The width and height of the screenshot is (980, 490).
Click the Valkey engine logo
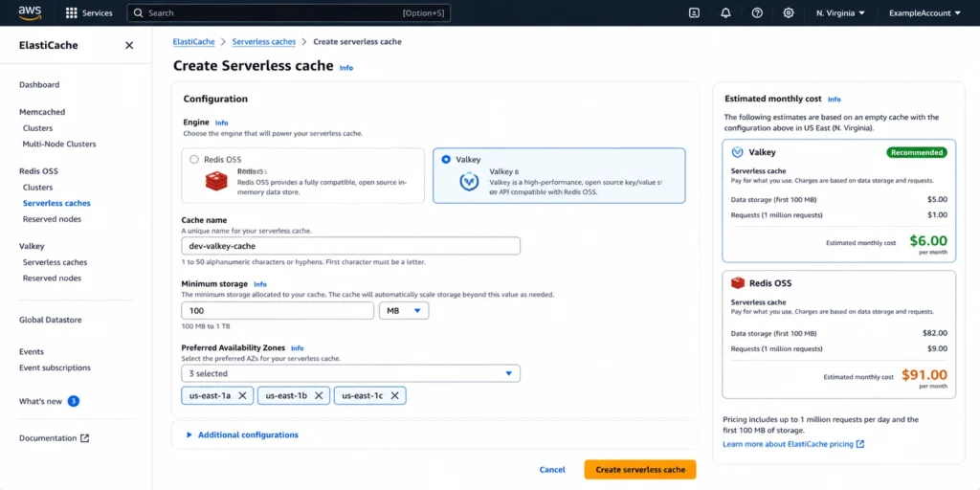pyautogui.click(x=469, y=181)
